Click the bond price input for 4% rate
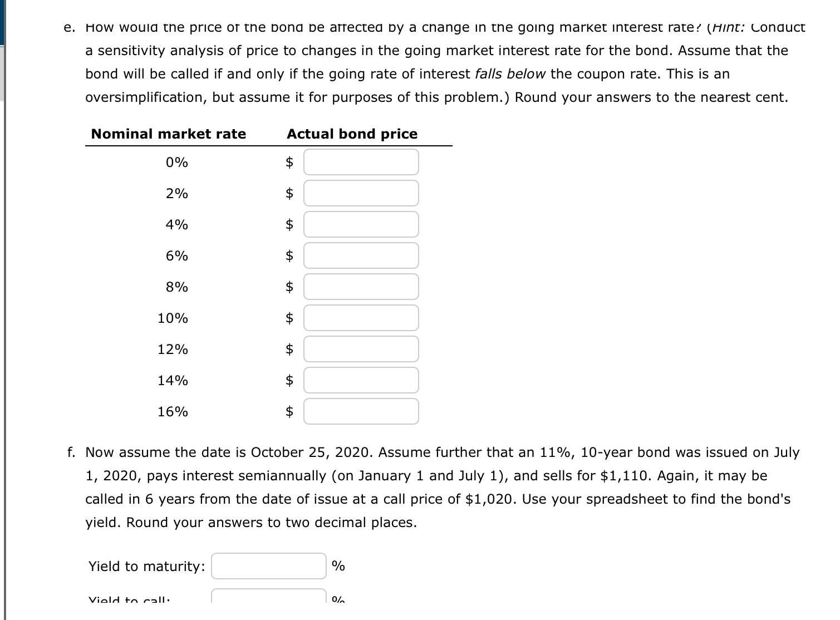This screenshot has width=840, height=620. 361,224
